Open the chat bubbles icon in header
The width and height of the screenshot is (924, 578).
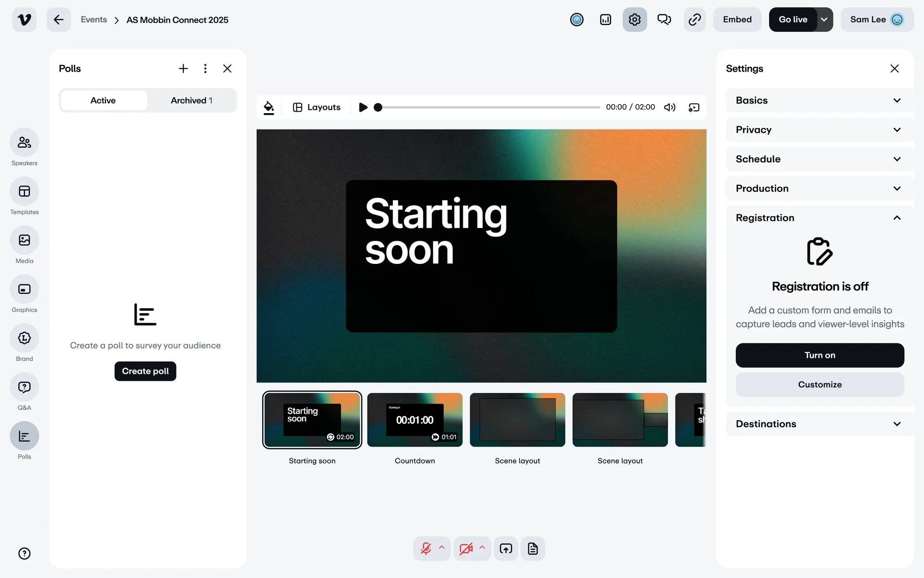(x=664, y=20)
